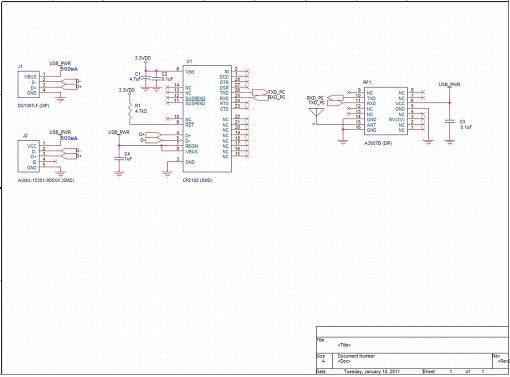
Task: Click the 3.3VDD power symbol above R1
Action: coord(127,91)
